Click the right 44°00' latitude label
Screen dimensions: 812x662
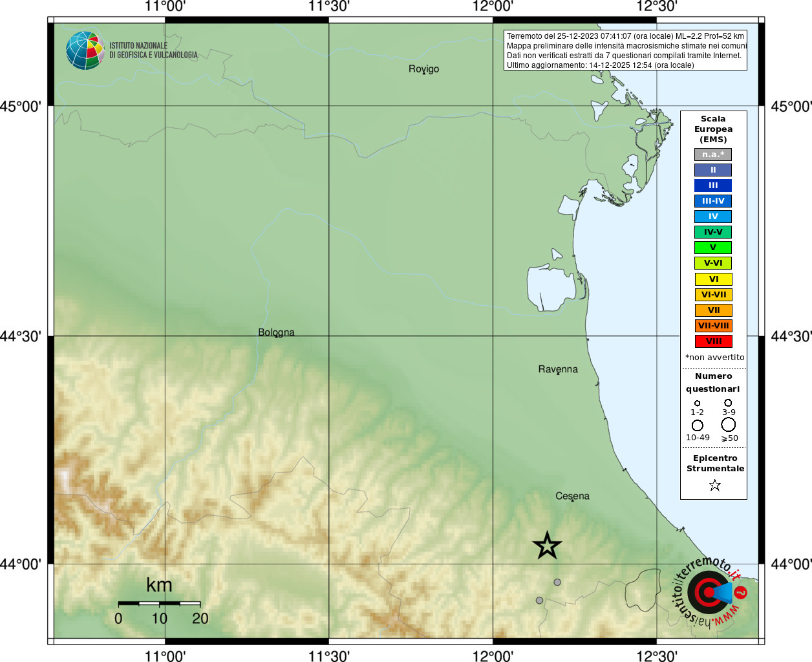pyautogui.click(x=791, y=564)
